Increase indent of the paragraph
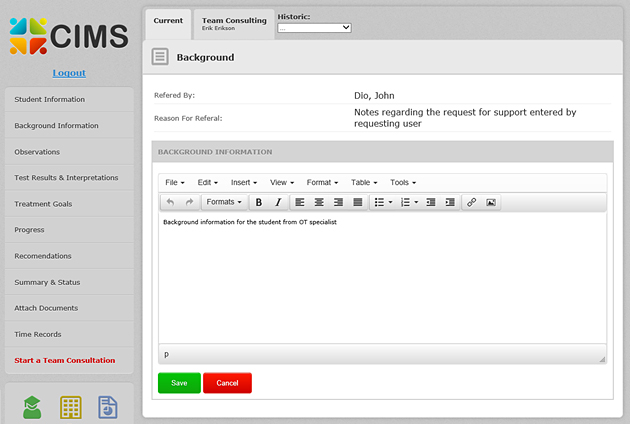Screen dimensions: 630x424 coord(450,202)
